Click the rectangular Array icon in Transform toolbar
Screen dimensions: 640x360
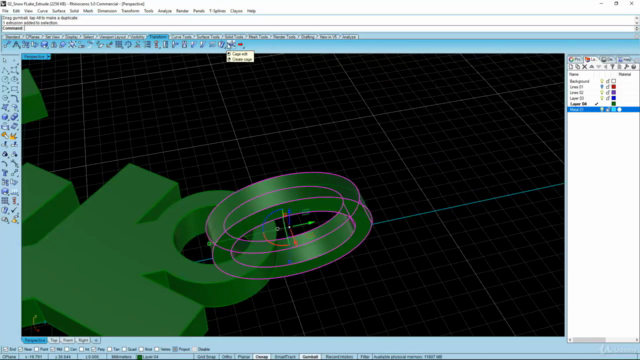click(x=119, y=44)
